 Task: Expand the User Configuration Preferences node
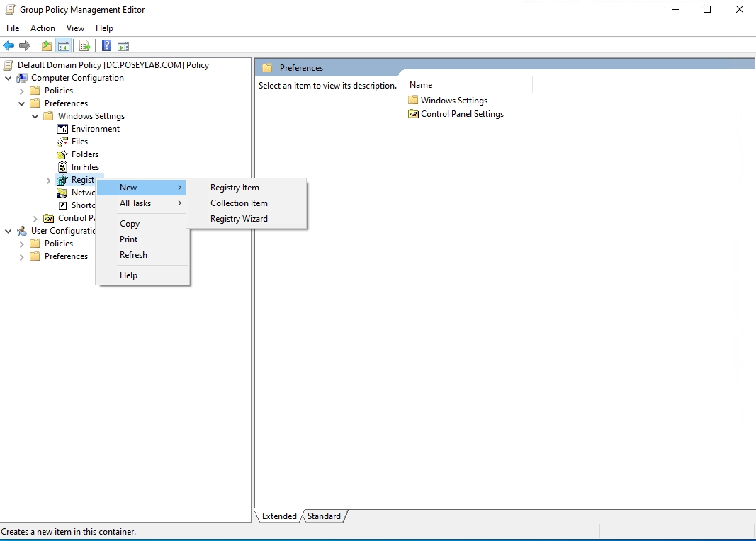[x=21, y=256]
